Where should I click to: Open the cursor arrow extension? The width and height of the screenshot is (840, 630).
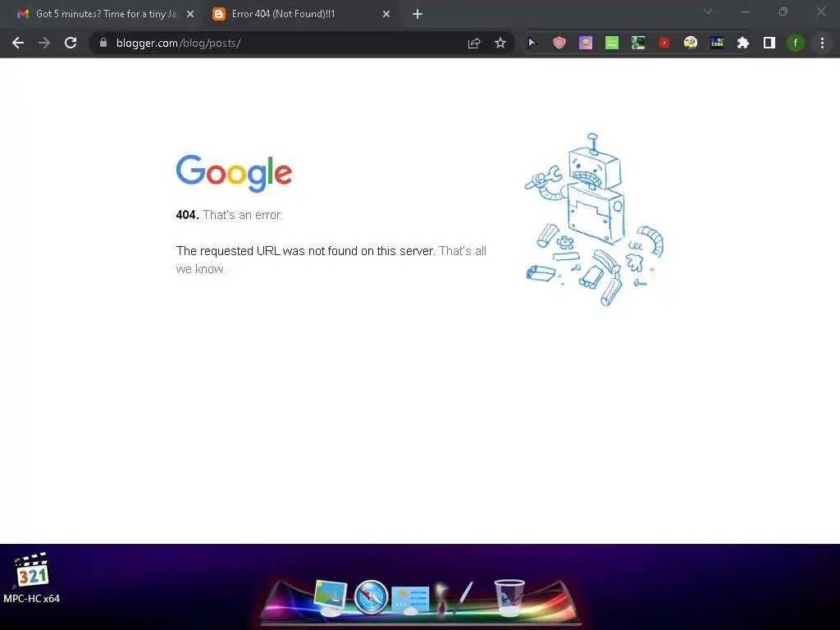tap(532, 43)
